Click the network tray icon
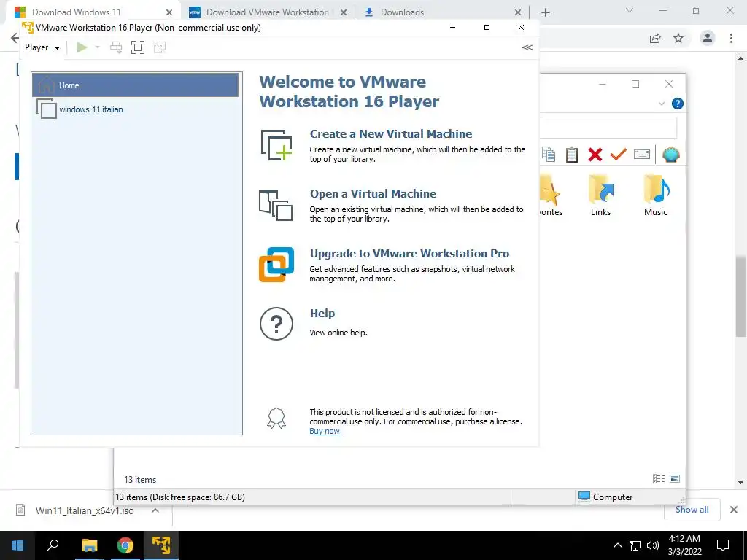747x560 pixels. point(635,545)
